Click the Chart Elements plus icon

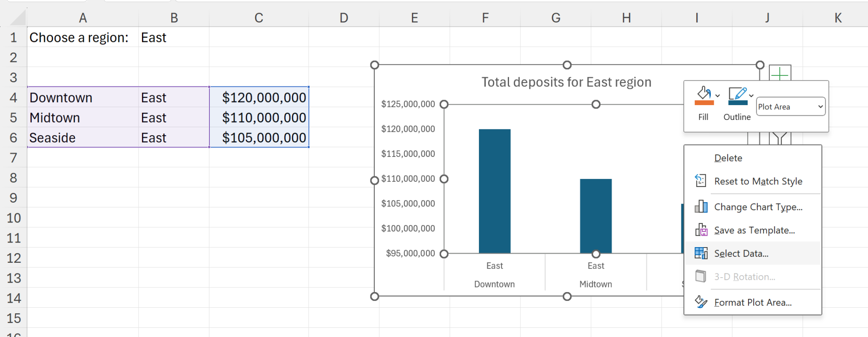779,73
